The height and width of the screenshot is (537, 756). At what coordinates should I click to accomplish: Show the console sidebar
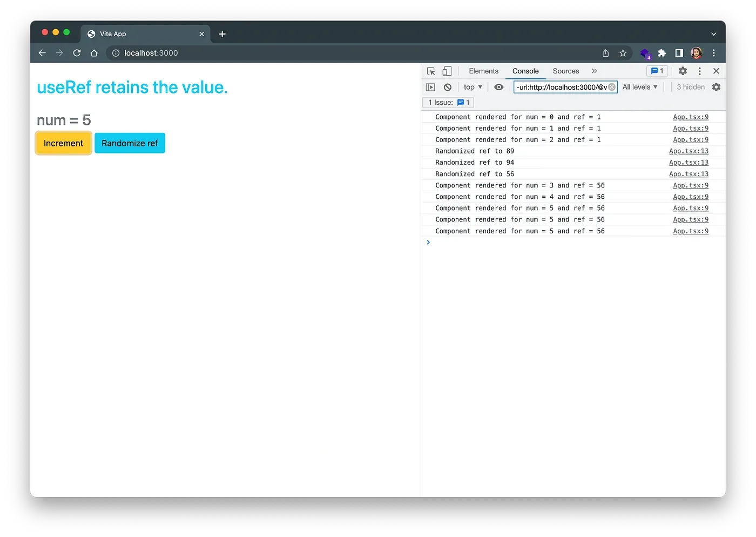point(430,87)
